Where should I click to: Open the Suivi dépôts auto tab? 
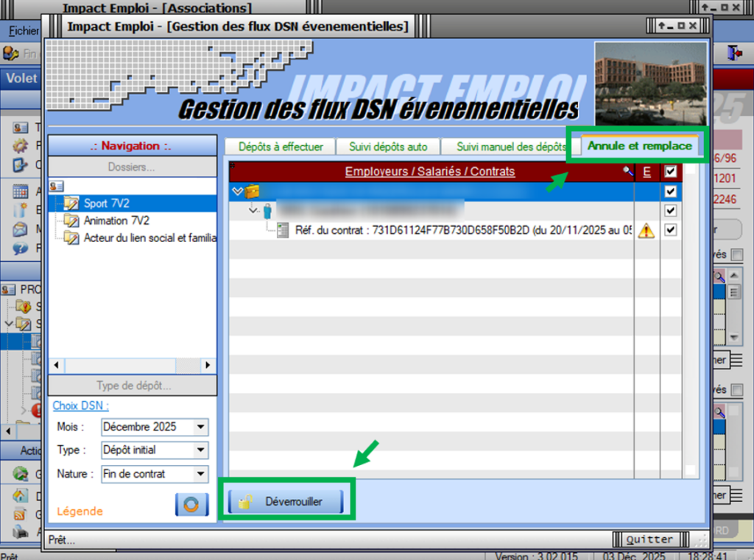click(x=388, y=146)
